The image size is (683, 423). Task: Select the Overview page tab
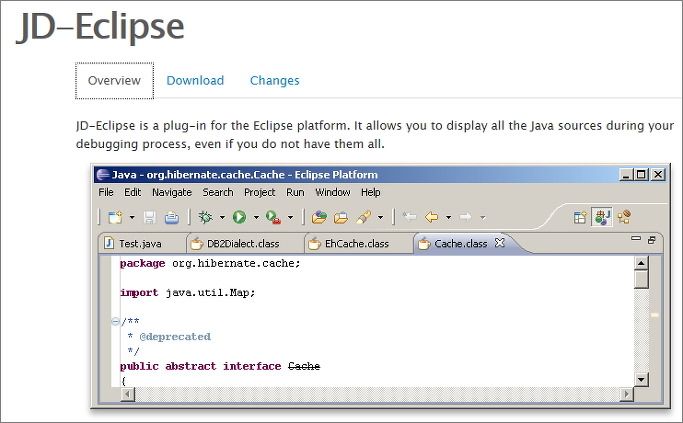(115, 81)
